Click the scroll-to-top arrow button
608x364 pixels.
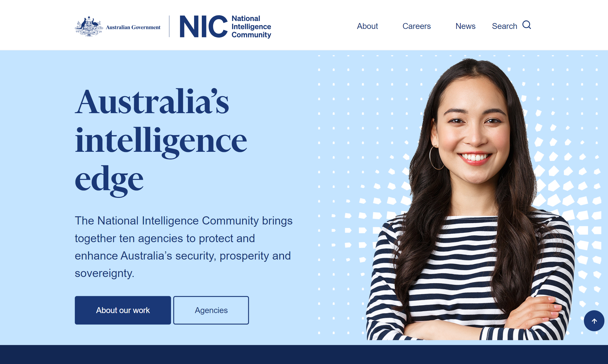click(x=594, y=321)
